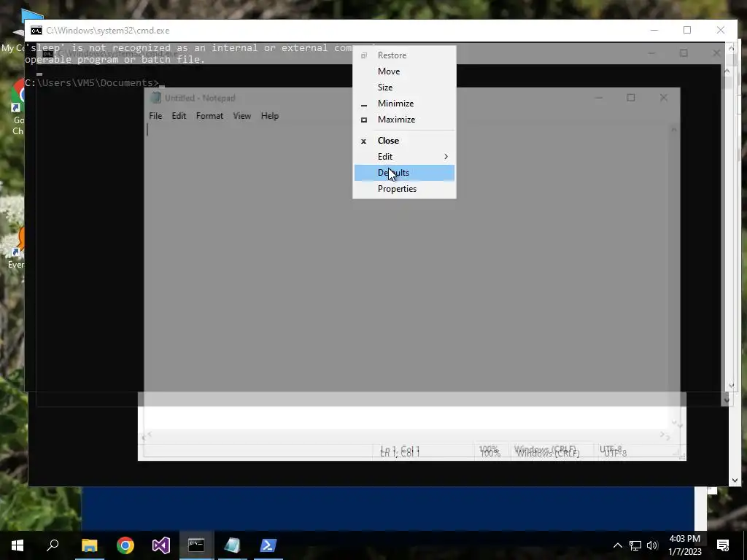This screenshot has width=747, height=560.
Task: Show hidden system tray icons
Action: click(617, 545)
